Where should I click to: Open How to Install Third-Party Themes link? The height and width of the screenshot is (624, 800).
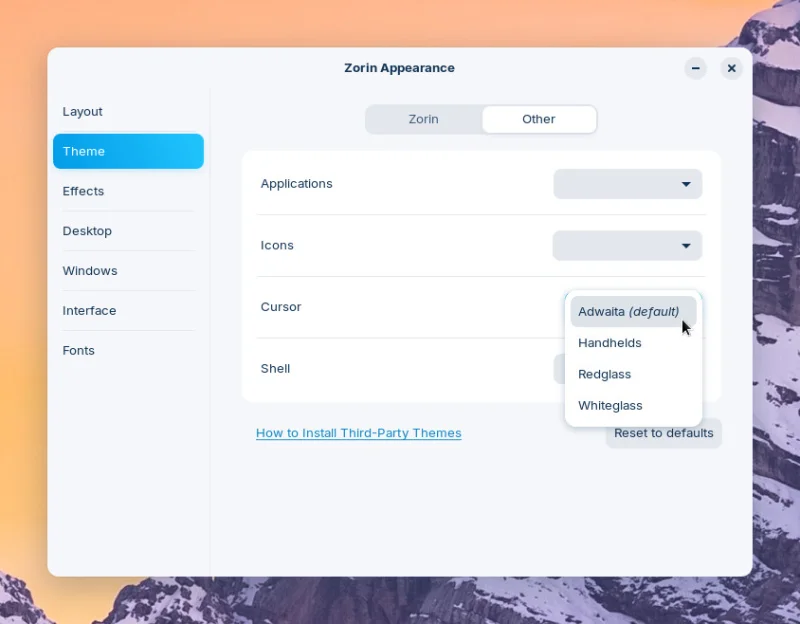(359, 433)
